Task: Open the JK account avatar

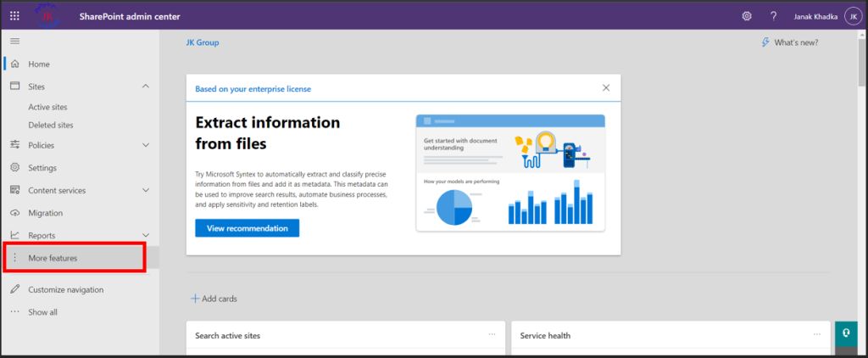Action: 853,17
